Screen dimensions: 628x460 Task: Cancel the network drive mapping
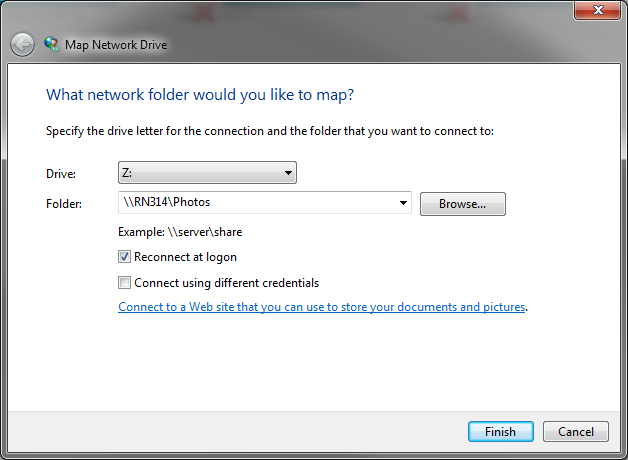(576, 432)
